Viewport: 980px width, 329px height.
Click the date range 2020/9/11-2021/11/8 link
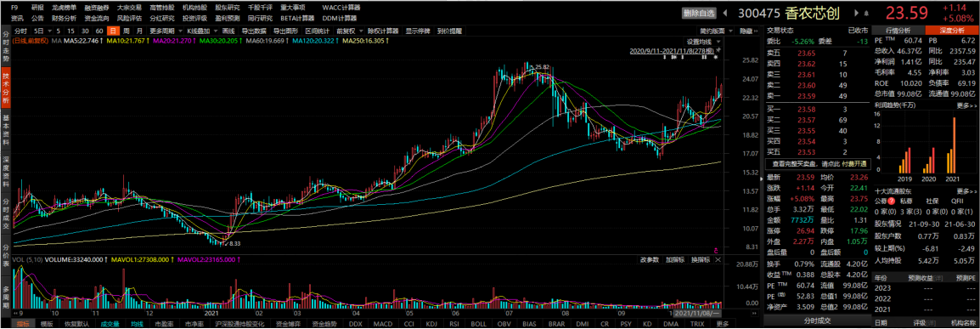673,50
